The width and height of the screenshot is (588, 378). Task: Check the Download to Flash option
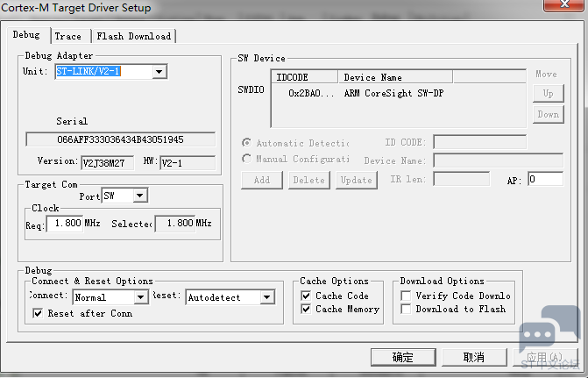pos(406,310)
